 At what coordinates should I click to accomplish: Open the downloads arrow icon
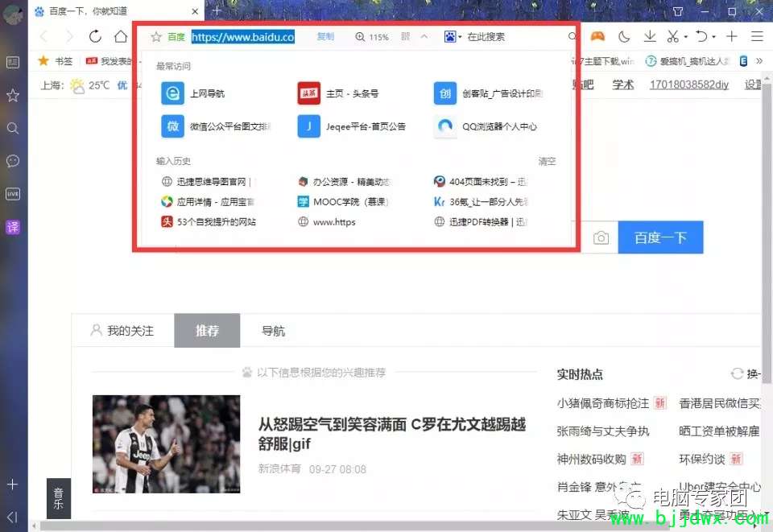pyautogui.click(x=650, y=36)
